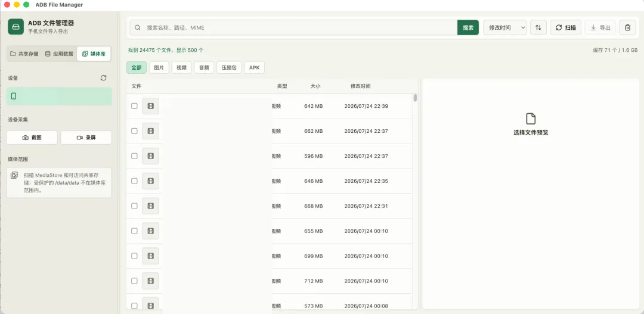Toggle sort direction arrows icon

click(538, 27)
